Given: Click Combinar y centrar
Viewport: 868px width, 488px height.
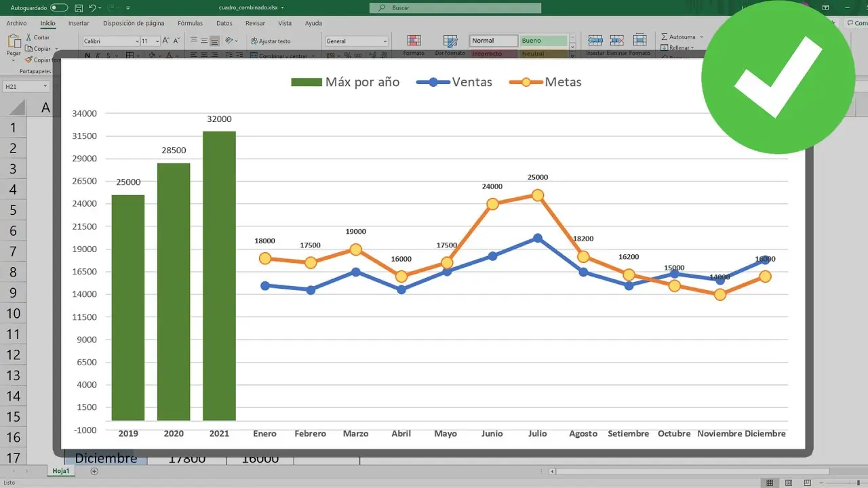Looking at the screenshot, I should (280, 56).
